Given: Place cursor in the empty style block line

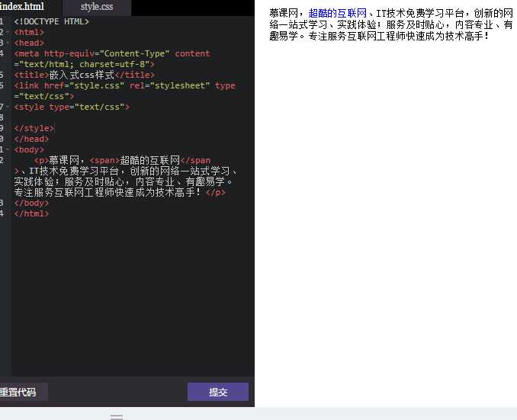Looking at the screenshot, I should coord(132,117).
